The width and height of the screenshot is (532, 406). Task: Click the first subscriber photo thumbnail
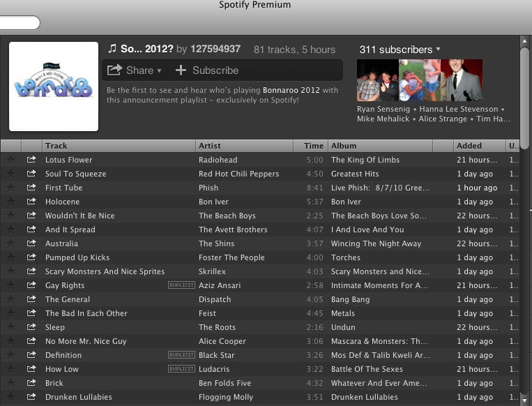click(x=378, y=80)
